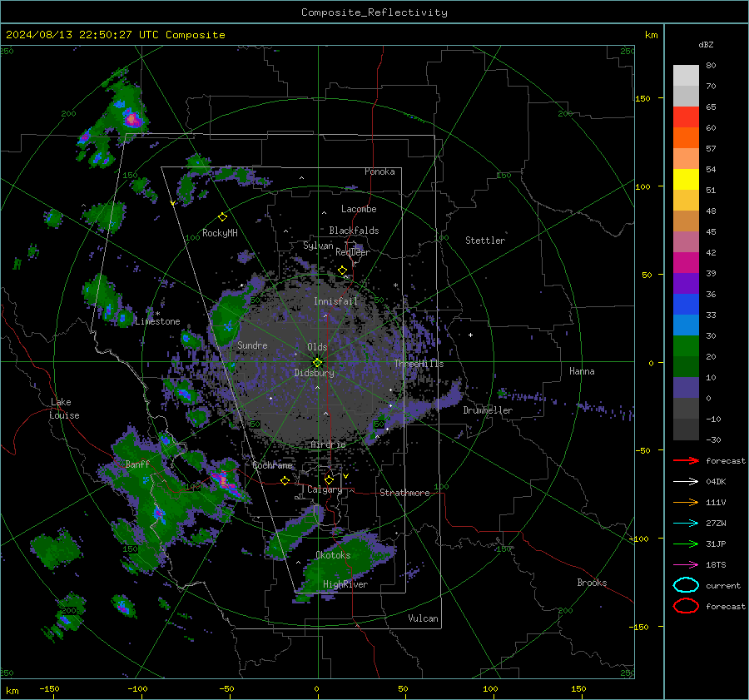Click the RockyMH label on map
Screen dimensions: 749x700
tap(220, 233)
